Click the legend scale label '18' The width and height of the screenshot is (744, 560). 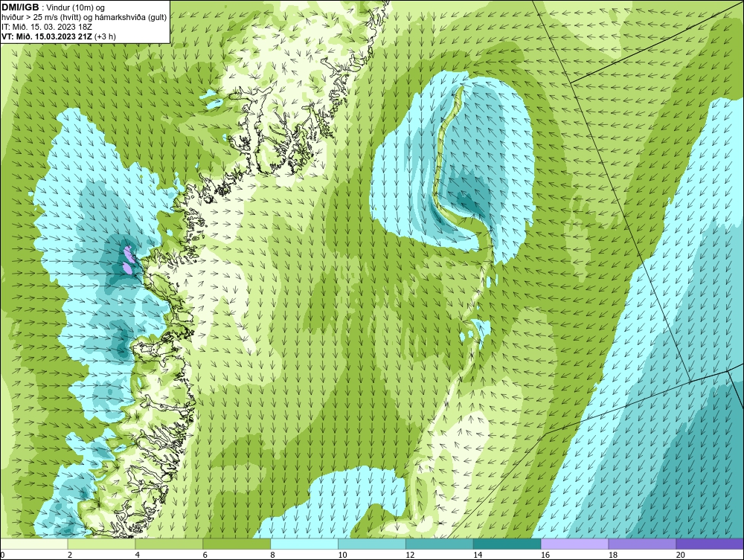click(612, 555)
